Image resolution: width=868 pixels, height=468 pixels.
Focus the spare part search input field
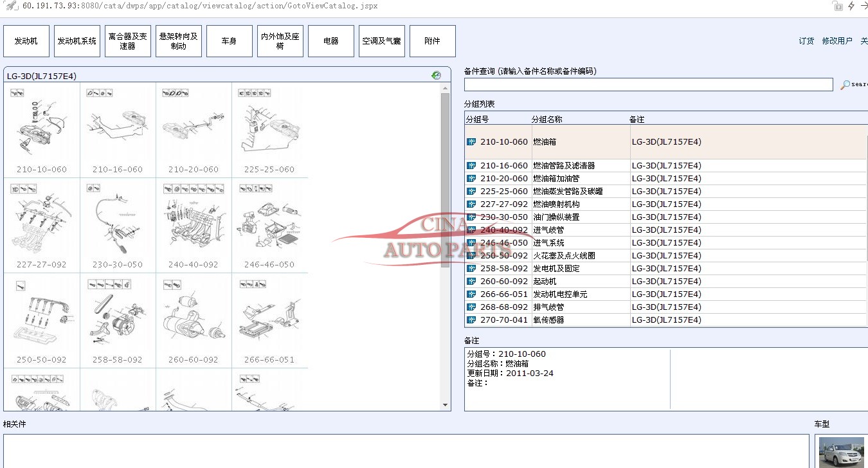(x=648, y=84)
